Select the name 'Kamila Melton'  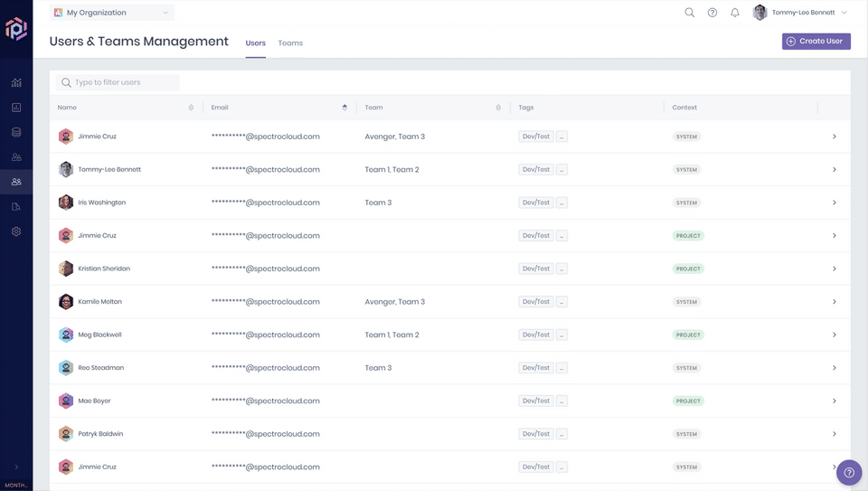click(x=99, y=302)
